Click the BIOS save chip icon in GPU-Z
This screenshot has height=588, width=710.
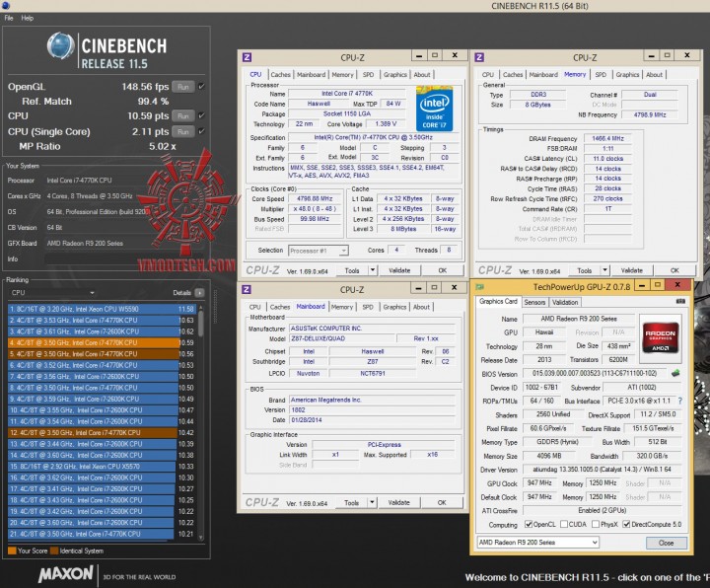coord(675,373)
